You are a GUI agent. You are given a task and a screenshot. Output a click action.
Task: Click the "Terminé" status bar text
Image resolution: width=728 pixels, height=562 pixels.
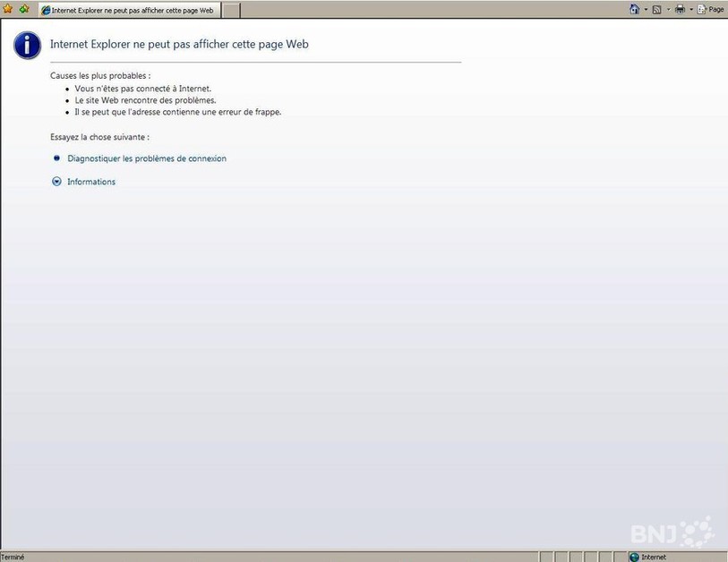click(x=13, y=557)
